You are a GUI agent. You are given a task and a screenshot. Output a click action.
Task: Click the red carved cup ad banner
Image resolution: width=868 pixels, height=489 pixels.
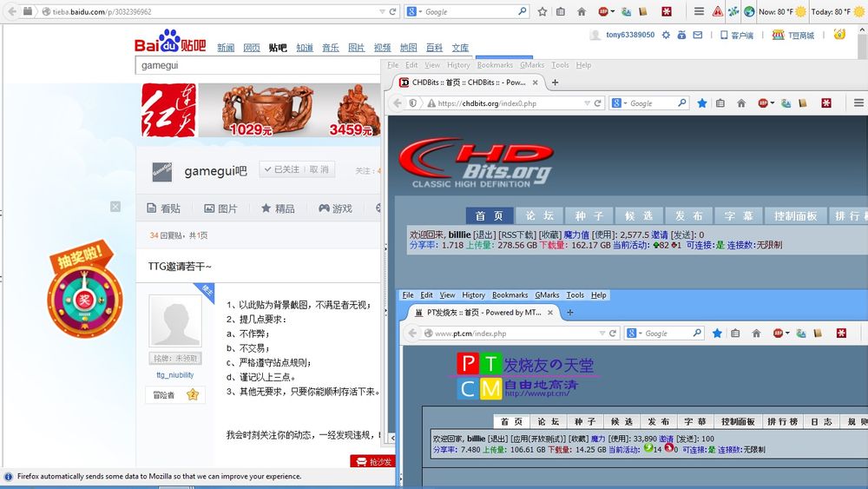tap(260, 110)
